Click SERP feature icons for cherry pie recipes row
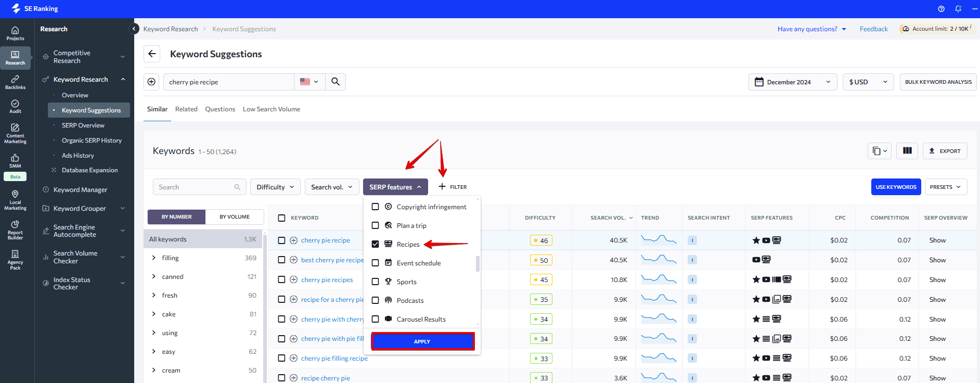Screen dimensions: 980x383 (772, 279)
